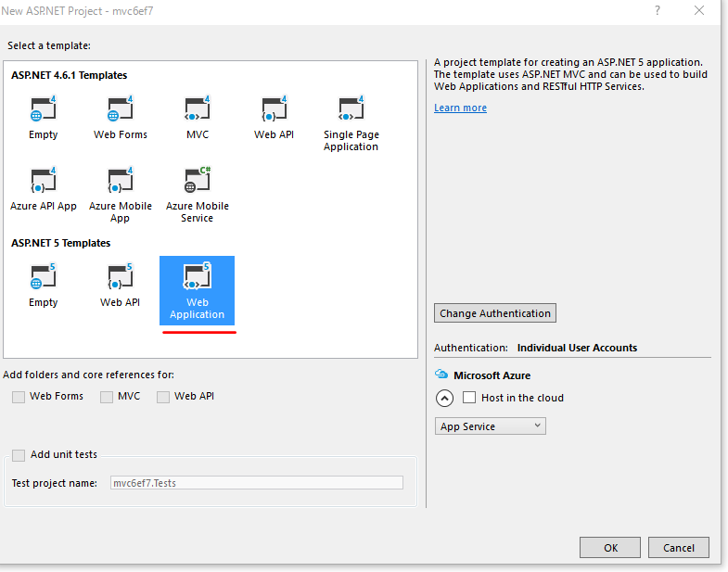The image size is (728, 572).
Task: Choose the ASP.NET 5 Web API template icon
Action: 121,276
